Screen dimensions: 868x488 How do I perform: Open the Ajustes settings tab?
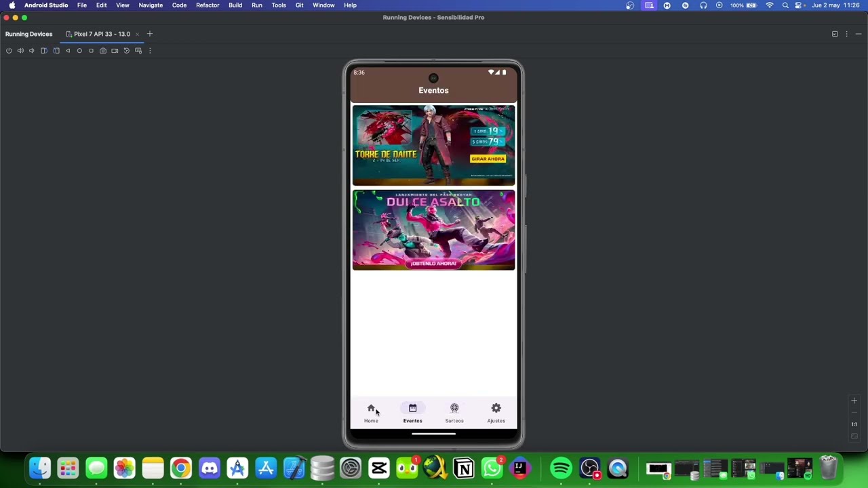(496, 413)
